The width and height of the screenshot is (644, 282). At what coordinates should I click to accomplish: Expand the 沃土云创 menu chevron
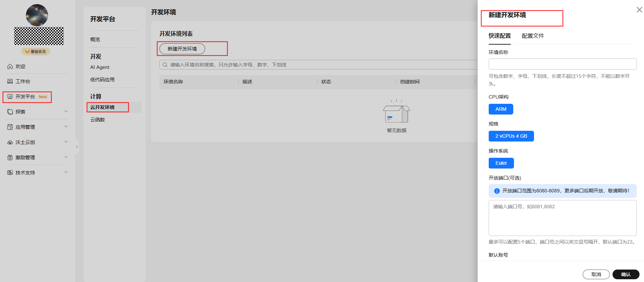(x=66, y=142)
